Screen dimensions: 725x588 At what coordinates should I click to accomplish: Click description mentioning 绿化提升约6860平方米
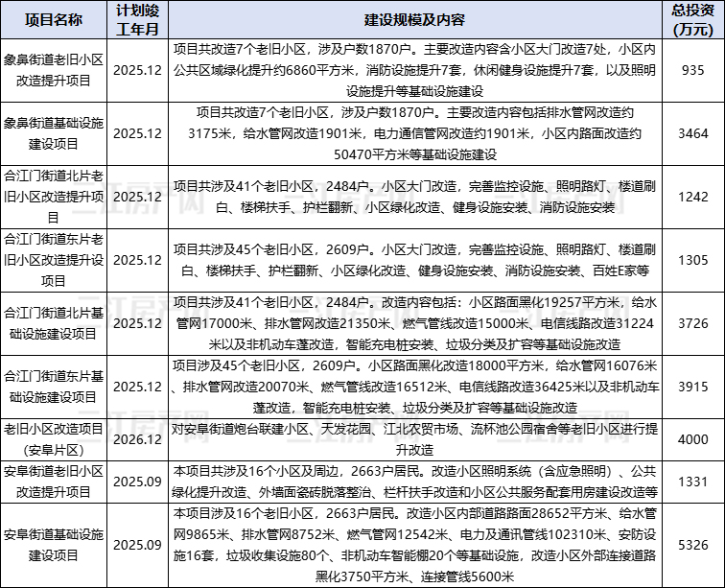tap(414, 70)
